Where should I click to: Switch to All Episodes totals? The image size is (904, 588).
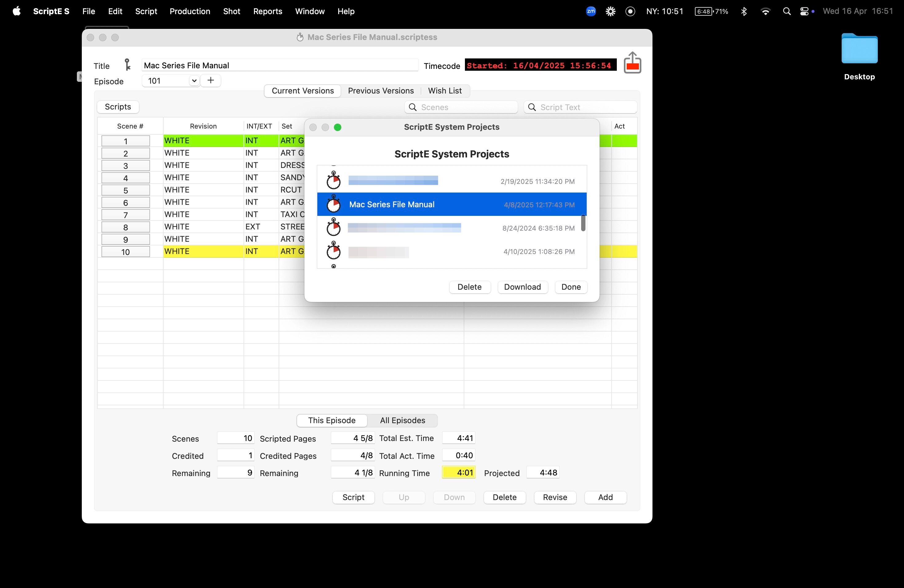[402, 420]
